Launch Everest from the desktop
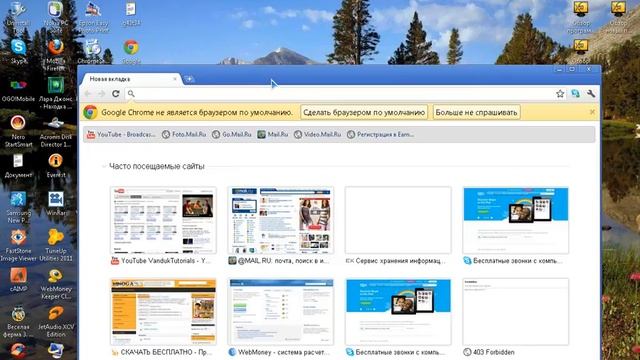 56,166
